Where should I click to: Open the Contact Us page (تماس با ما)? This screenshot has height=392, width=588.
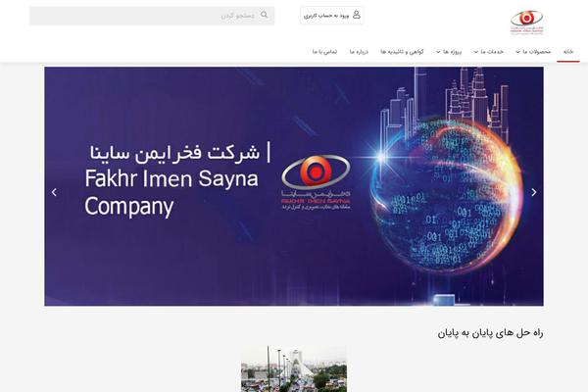click(324, 52)
